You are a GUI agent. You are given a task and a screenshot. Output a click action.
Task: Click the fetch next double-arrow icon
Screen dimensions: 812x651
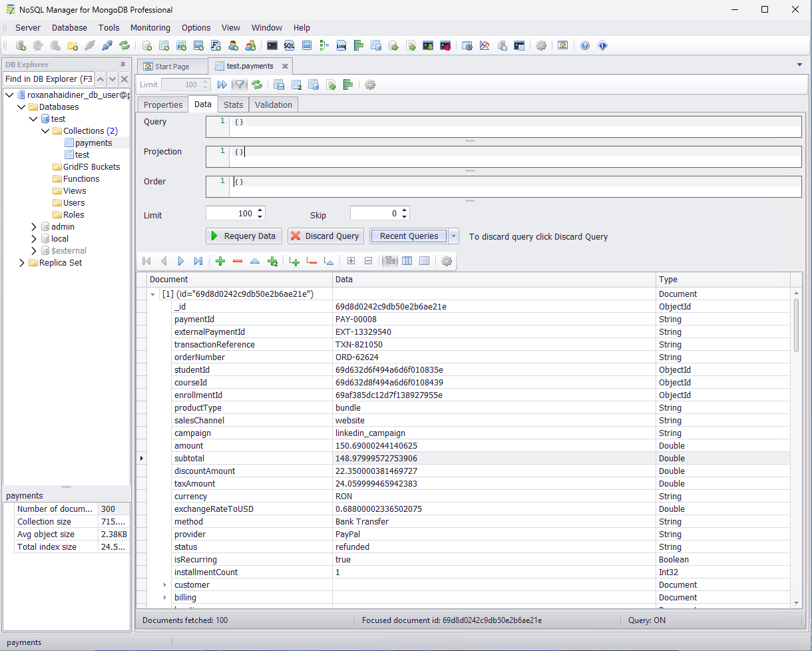pyautogui.click(x=222, y=85)
